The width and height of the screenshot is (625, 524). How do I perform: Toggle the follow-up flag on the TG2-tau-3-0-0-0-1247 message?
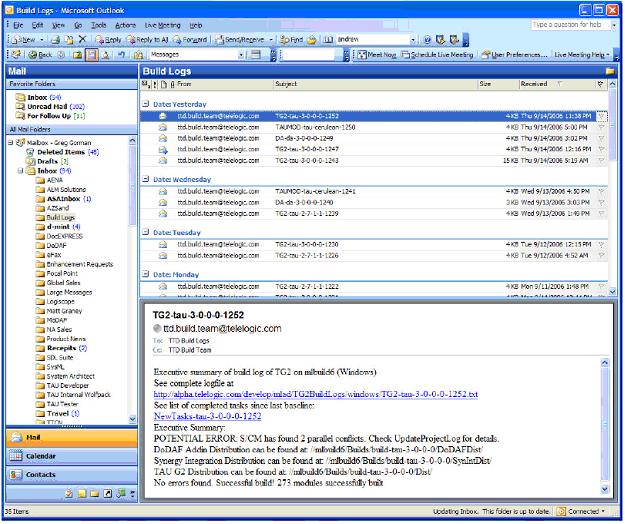[601, 149]
